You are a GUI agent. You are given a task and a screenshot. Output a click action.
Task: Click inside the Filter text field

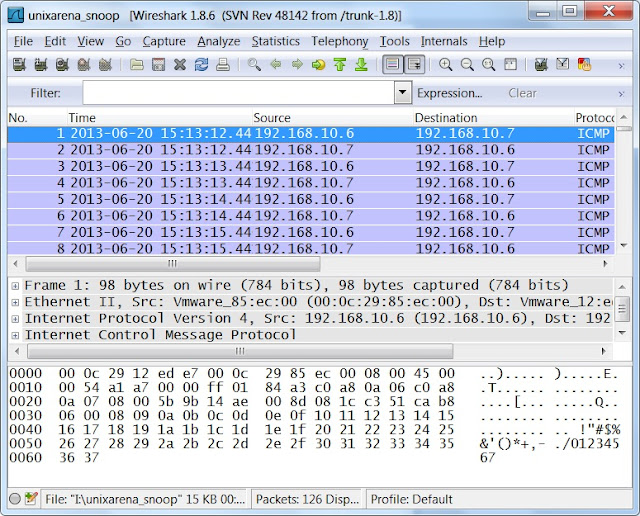238,93
